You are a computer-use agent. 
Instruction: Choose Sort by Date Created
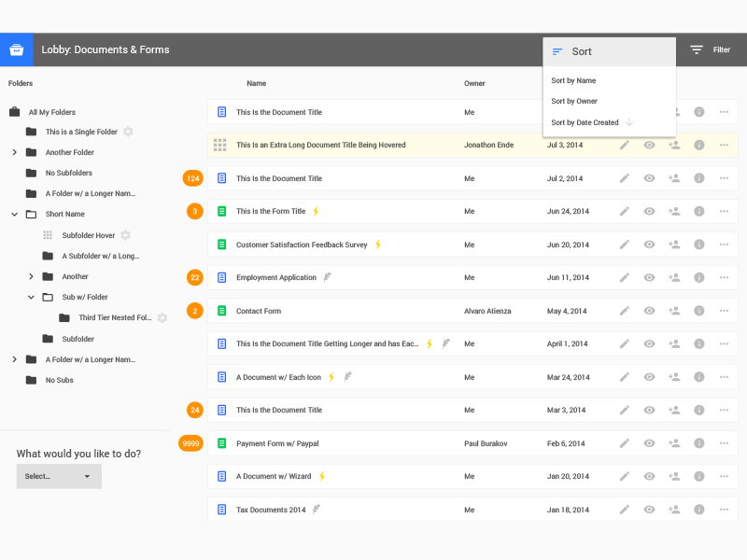click(x=585, y=122)
